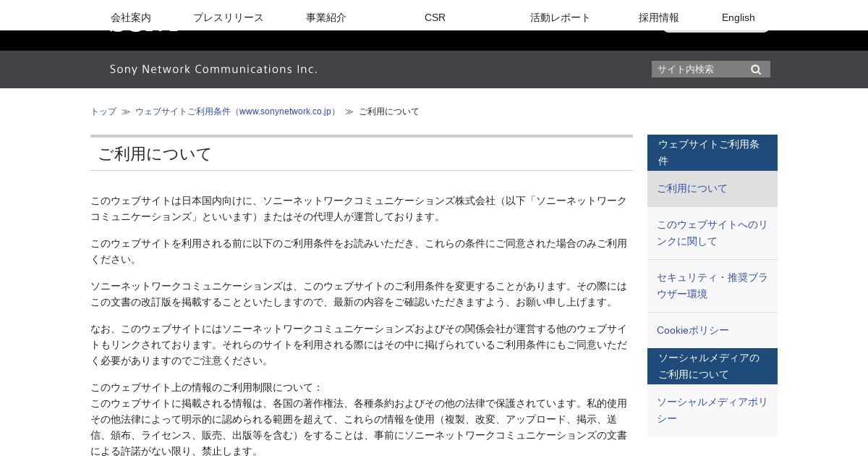Open the 会社案内 menu
Viewport: 868px width, 456px height.
131,17
